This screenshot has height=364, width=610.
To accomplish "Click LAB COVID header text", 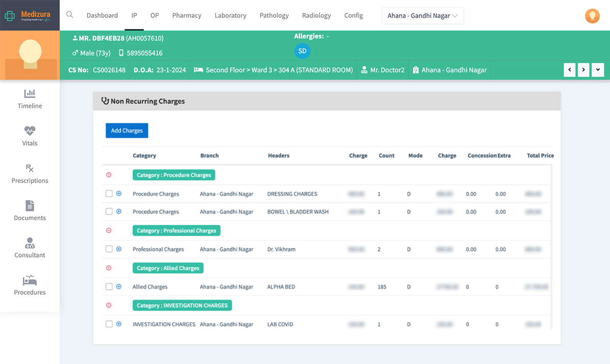I will pyautogui.click(x=280, y=324).
